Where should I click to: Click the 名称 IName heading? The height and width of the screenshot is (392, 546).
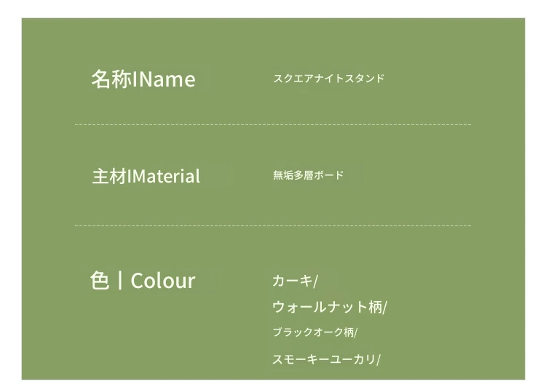point(143,79)
